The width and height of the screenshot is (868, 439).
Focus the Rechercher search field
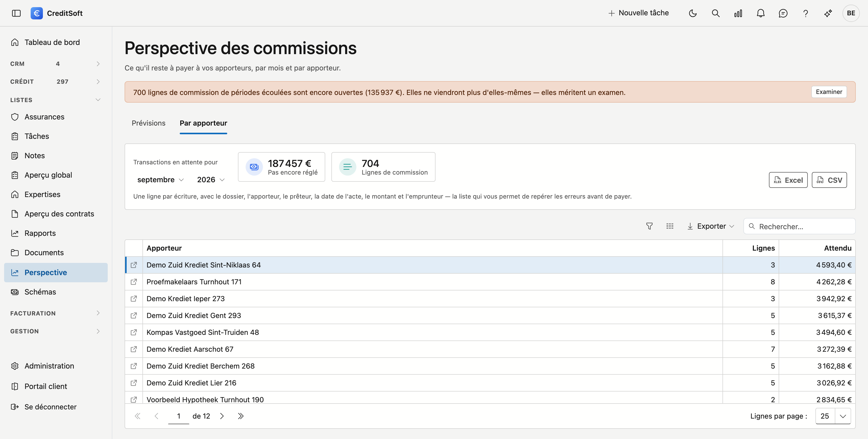point(799,226)
